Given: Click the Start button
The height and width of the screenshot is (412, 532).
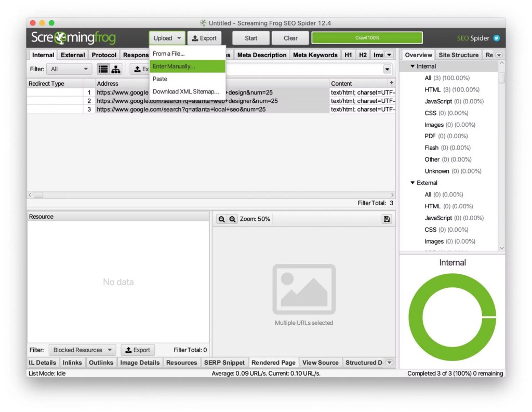Looking at the screenshot, I should 251,38.
